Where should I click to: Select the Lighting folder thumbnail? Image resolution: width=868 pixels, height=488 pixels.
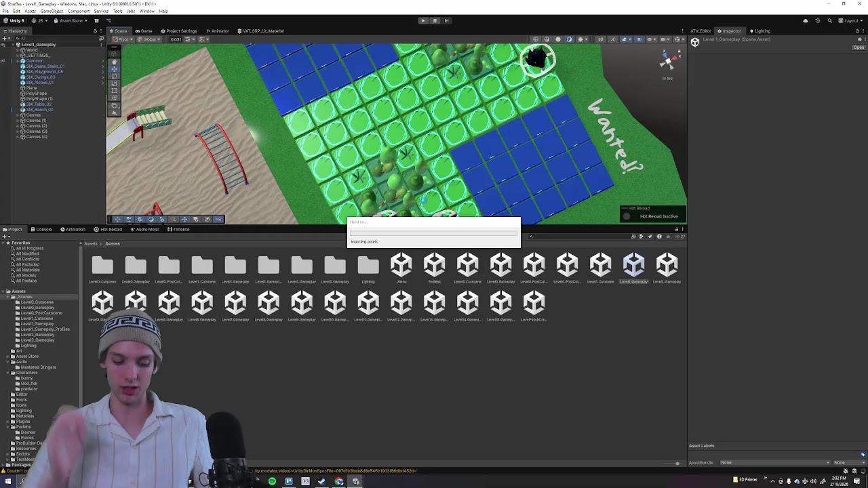point(368,270)
